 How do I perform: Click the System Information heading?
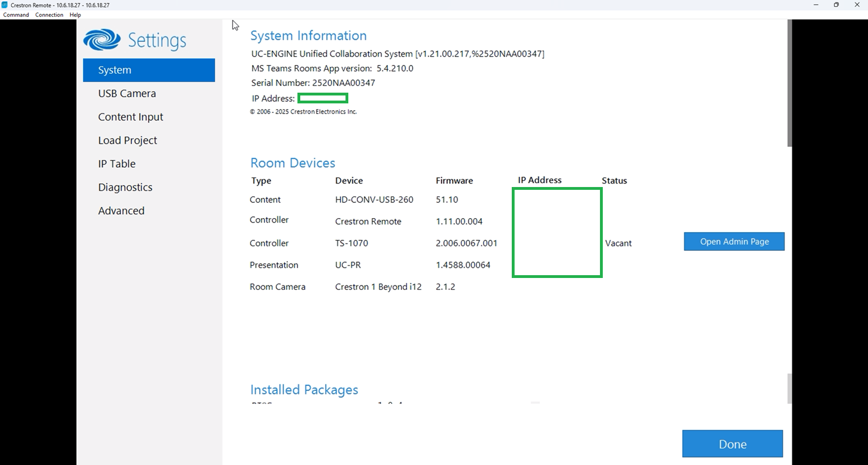click(308, 35)
